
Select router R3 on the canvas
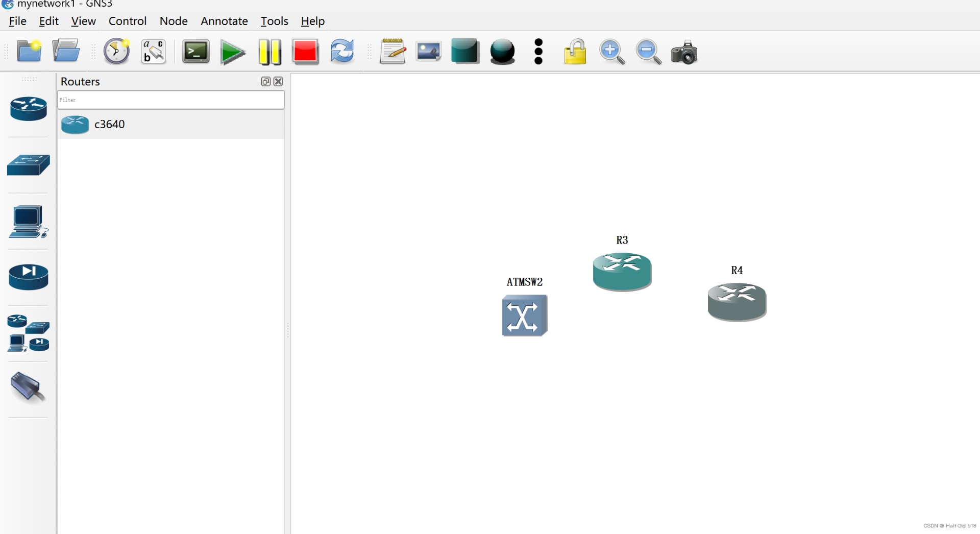(622, 272)
